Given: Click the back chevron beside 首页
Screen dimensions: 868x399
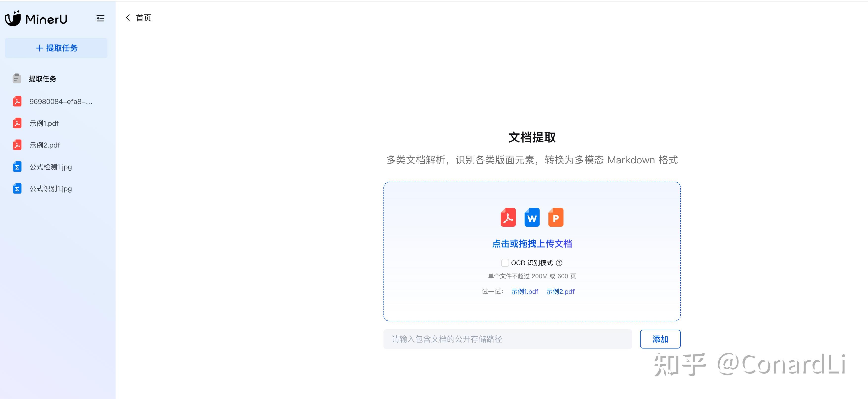Looking at the screenshot, I should 128,18.
